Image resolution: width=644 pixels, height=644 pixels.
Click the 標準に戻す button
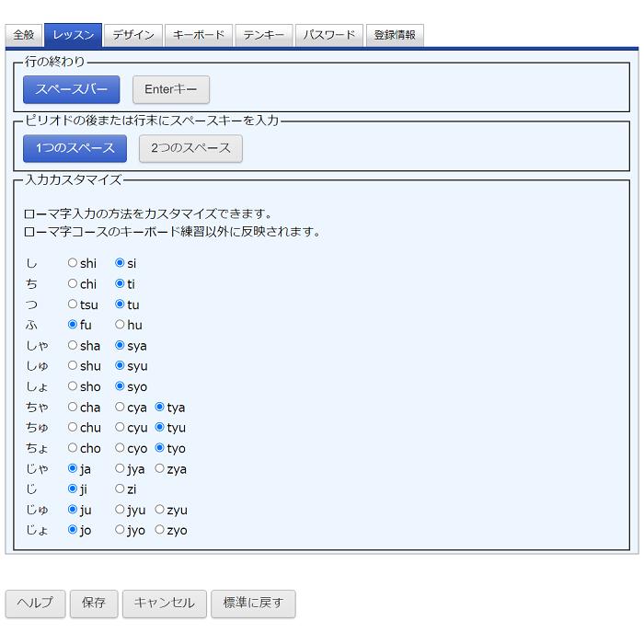tap(253, 604)
